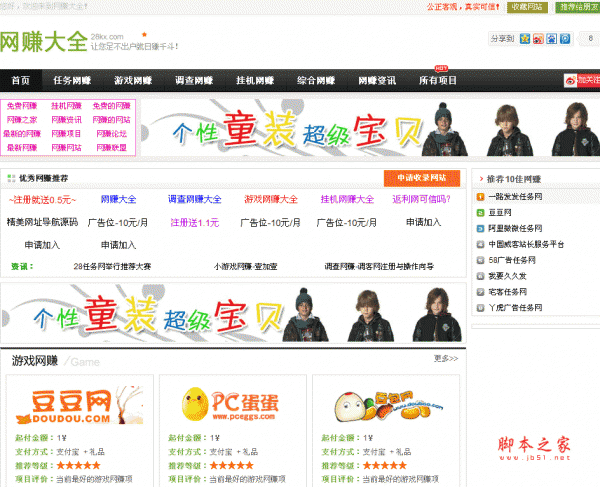This screenshot has height=487, width=600.
Task: Open the 首页 navigation tab
Action: [21, 80]
